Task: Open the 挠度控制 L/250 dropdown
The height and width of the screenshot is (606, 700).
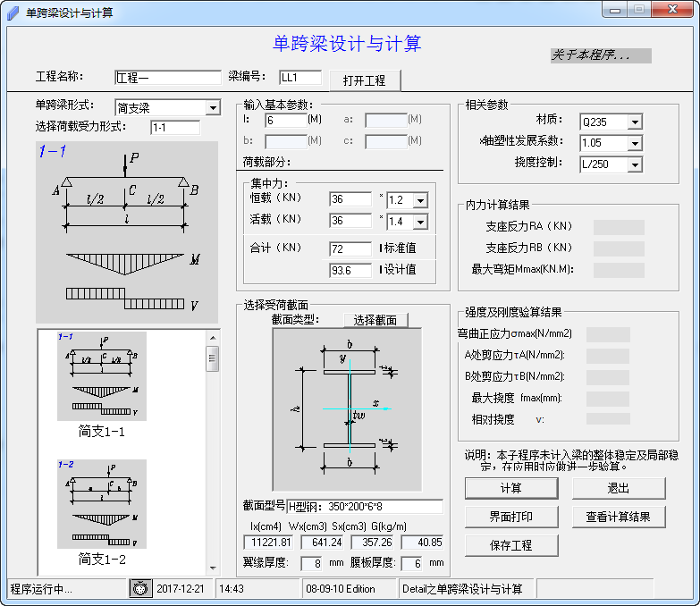Action: 635,164
